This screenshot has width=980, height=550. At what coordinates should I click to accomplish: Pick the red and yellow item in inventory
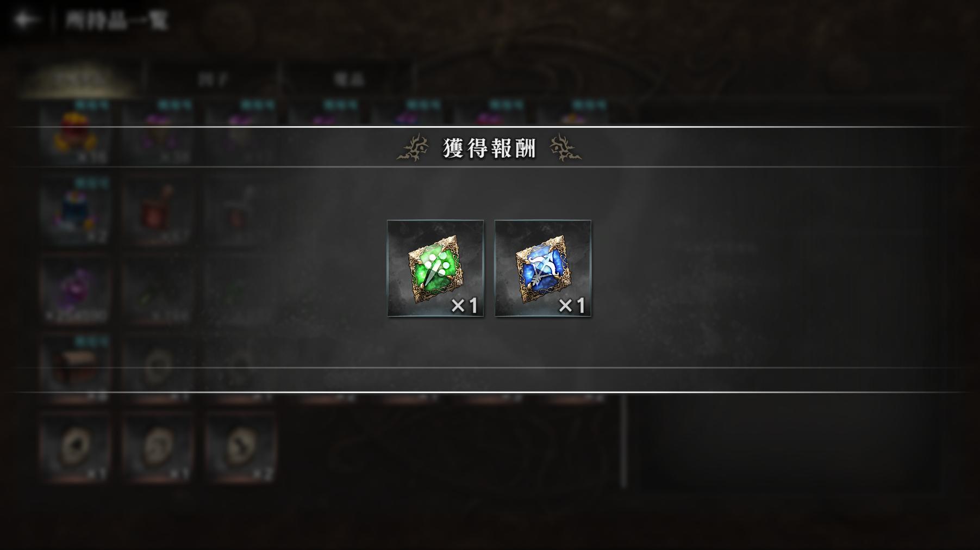(76, 133)
